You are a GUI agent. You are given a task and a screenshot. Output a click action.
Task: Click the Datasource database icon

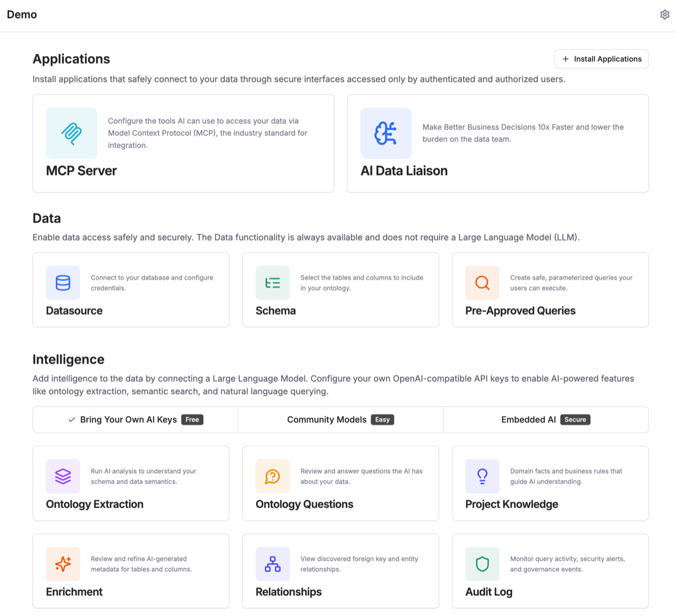click(63, 283)
